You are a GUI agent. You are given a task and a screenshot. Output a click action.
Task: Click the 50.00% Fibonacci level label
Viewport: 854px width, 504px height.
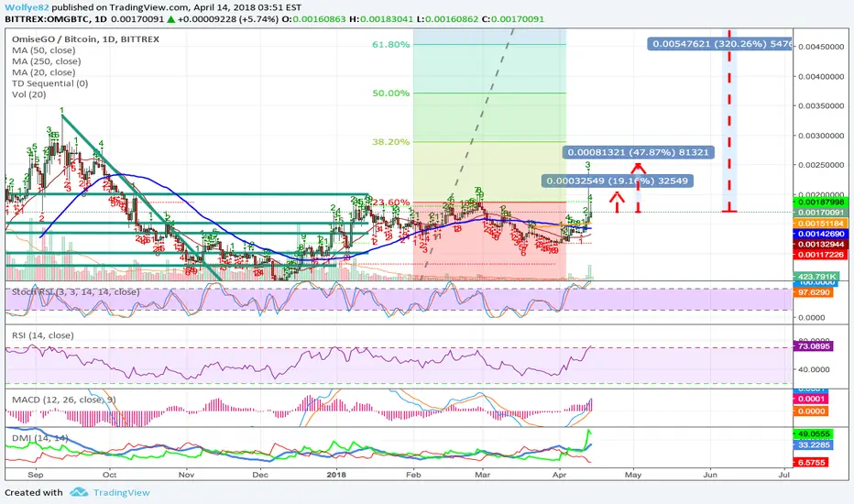(391, 93)
